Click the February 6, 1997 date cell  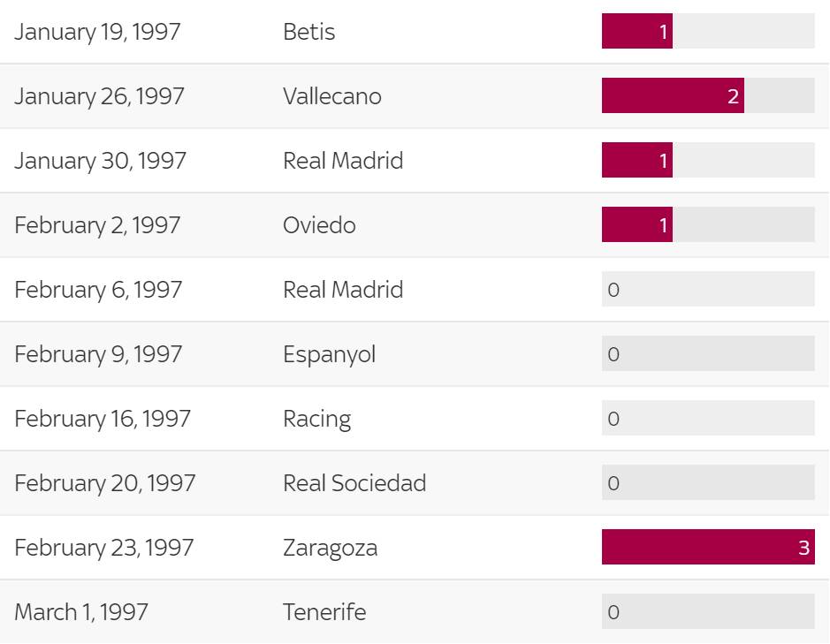[98, 290]
